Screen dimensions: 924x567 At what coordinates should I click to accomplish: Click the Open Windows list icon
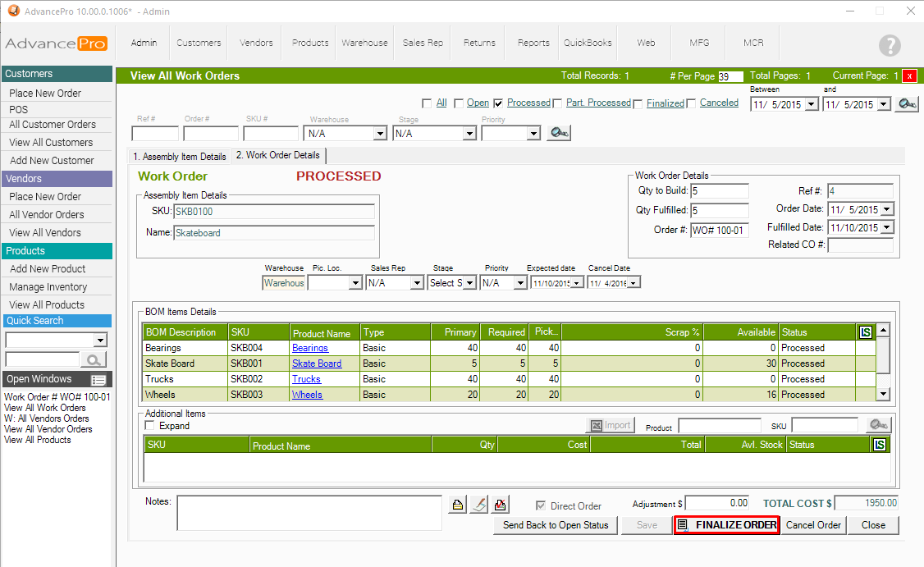click(98, 380)
